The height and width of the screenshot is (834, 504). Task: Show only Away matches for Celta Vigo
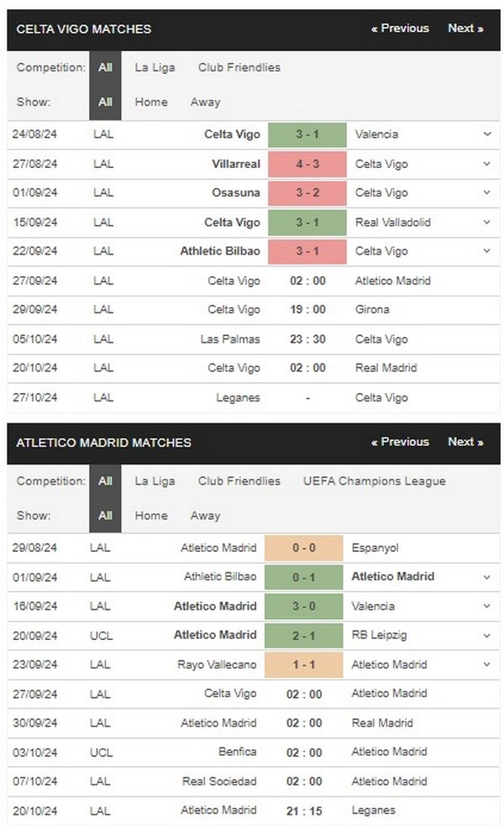click(206, 102)
